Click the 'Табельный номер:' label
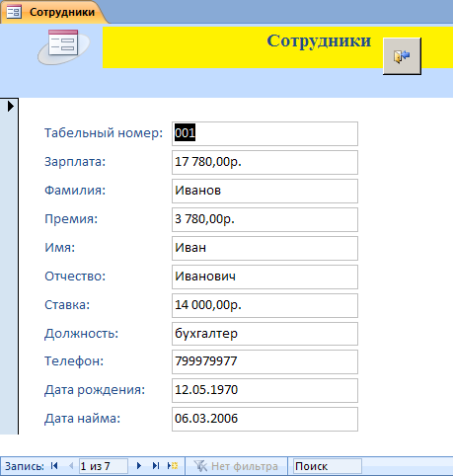The height and width of the screenshot is (476, 453). click(104, 133)
